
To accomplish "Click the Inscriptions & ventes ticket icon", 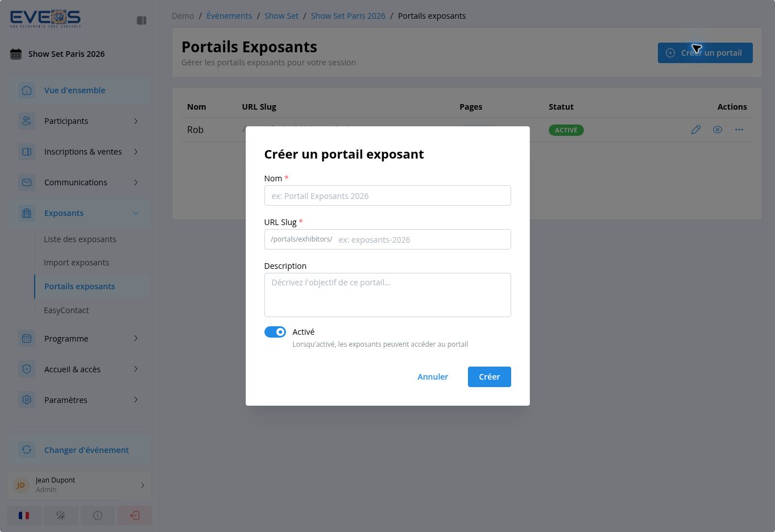I will pyautogui.click(x=27, y=152).
